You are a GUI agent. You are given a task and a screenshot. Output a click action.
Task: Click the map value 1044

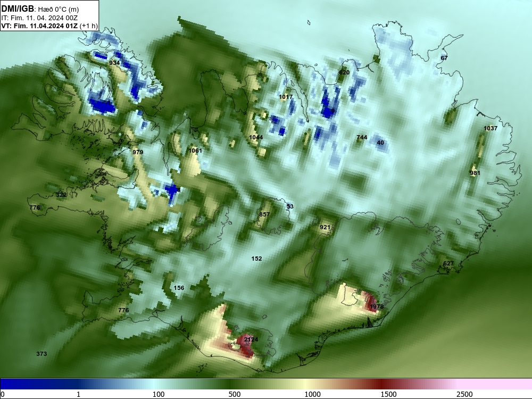coord(256,137)
